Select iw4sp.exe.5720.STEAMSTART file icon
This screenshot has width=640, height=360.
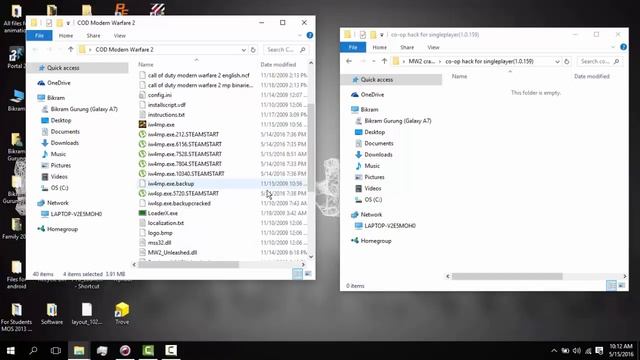click(x=142, y=193)
